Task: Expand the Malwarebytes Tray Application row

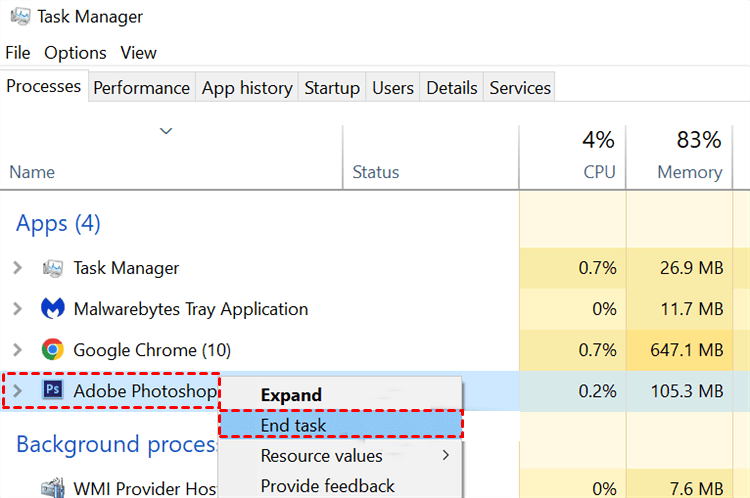Action: click(x=17, y=309)
